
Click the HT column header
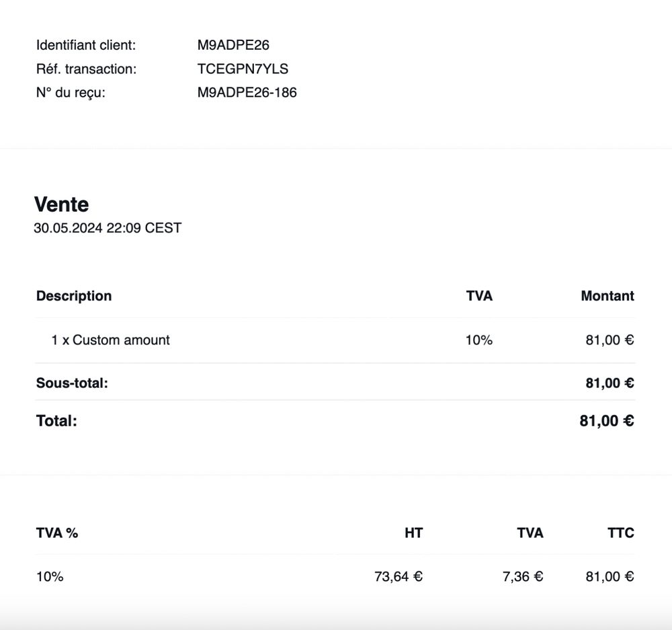(x=413, y=533)
